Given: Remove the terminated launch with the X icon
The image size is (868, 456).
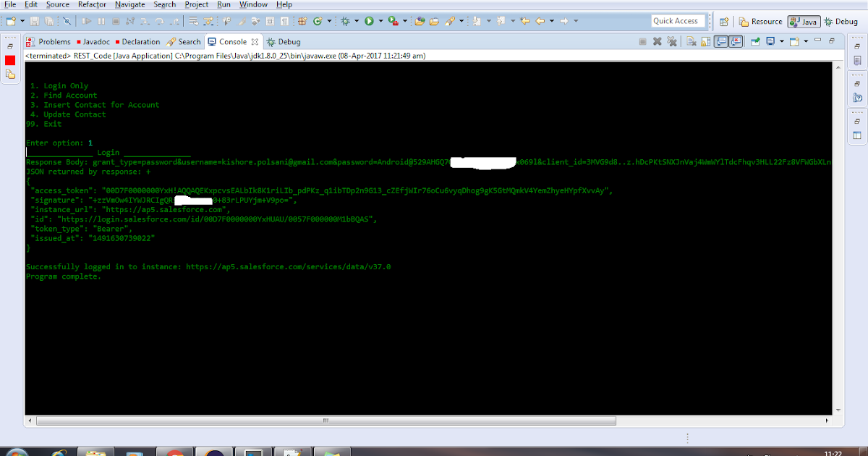Looking at the screenshot, I should click(x=655, y=41).
